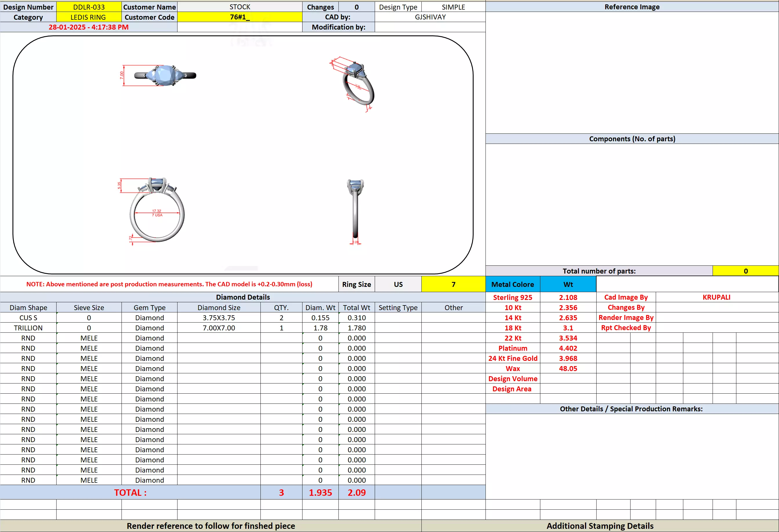Select the SIMPLE design type cell
The image size is (779, 532).
453,7
